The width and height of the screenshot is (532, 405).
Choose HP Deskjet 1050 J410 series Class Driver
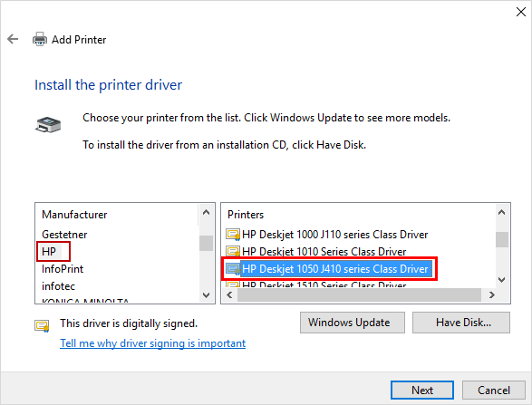[x=334, y=269]
